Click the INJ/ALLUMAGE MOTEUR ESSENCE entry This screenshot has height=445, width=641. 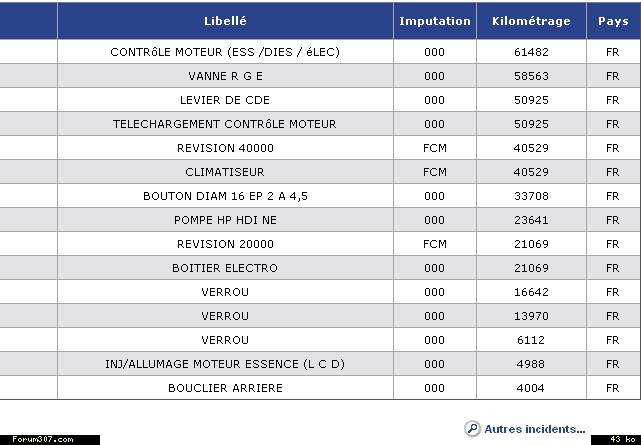click(x=225, y=364)
